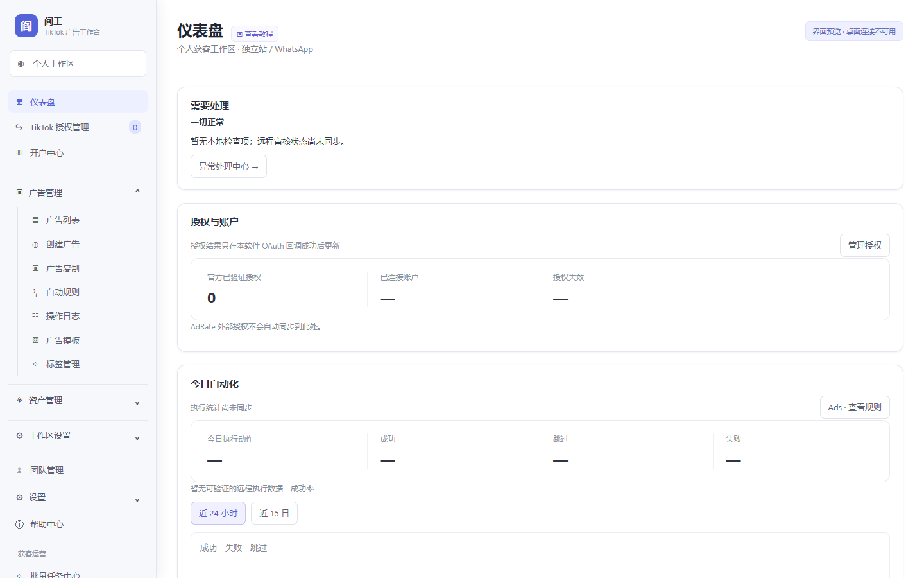Click the 操作日志 log icon
924x578 pixels.
pos(35,316)
